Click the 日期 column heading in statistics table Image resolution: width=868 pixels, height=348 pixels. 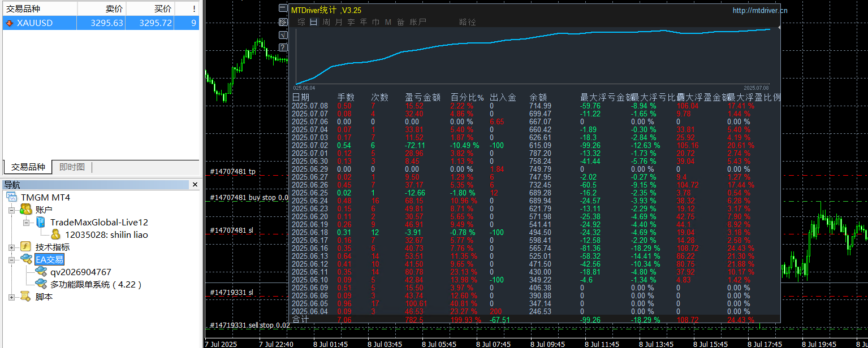tap(301, 97)
